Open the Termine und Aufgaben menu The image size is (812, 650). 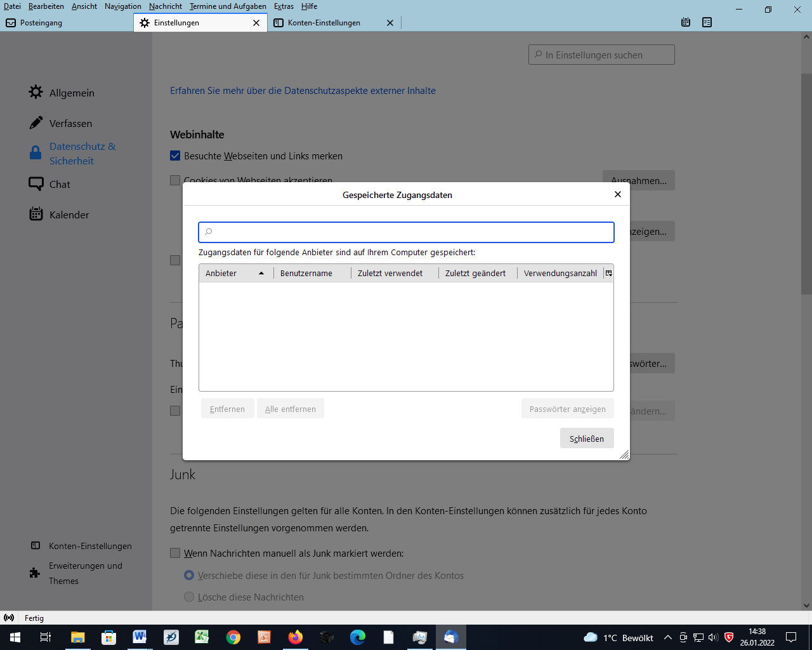tap(228, 6)
